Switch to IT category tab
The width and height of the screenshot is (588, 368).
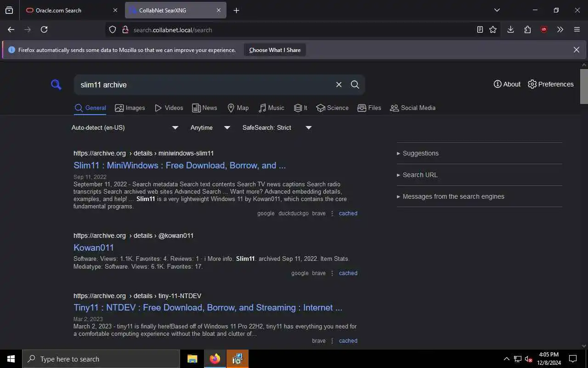click(x=300, y=108)
